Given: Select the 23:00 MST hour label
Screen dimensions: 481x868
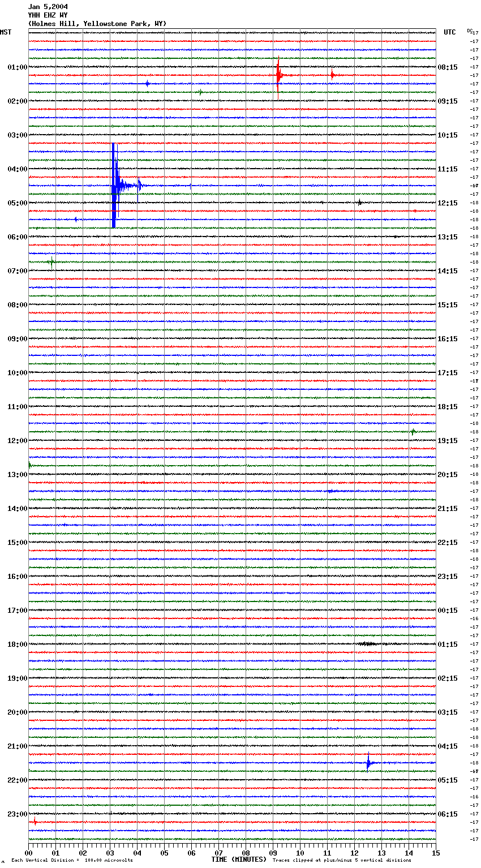Looking at the screenshot, I should [x=18, y=814].
